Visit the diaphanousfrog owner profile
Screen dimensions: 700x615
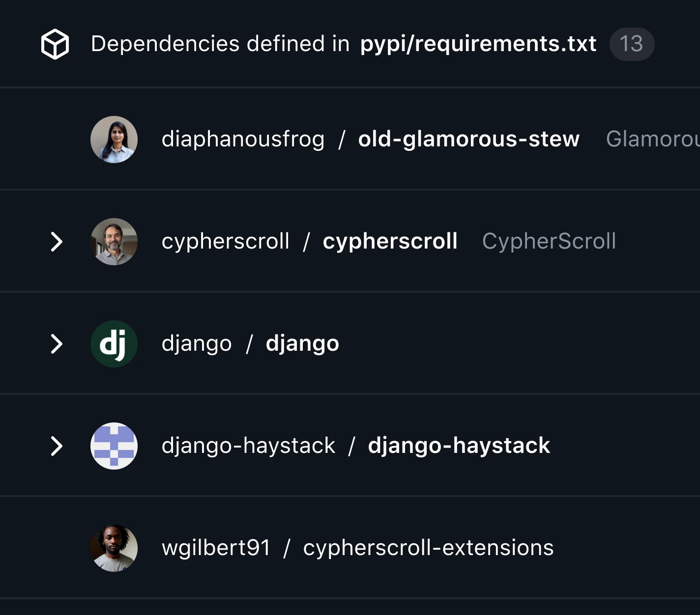click(x=243, y=139)
